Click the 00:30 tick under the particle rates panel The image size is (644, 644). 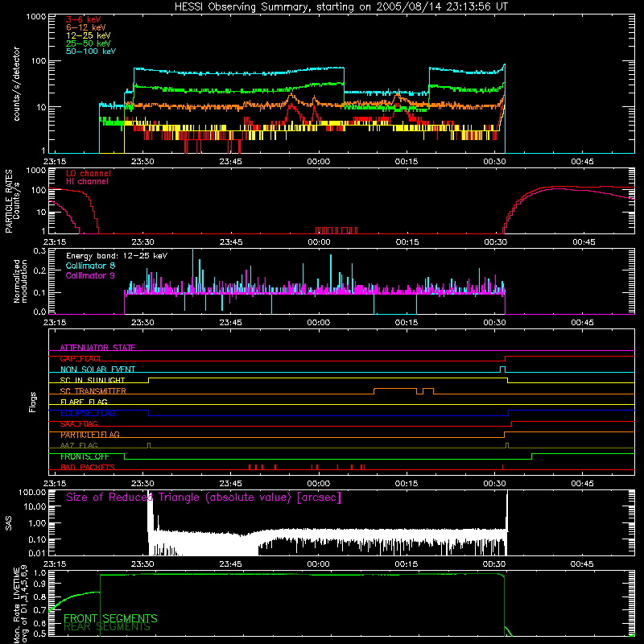pyautogui.click(x=495, y=242)
